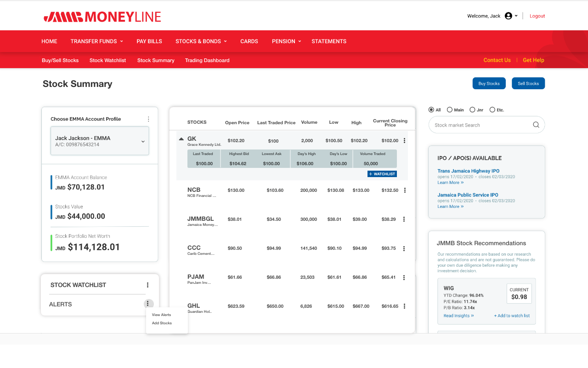Open PJAM row three-dot options menu
The height and width of the screenshot is (368, 588).
coord(404,277)
